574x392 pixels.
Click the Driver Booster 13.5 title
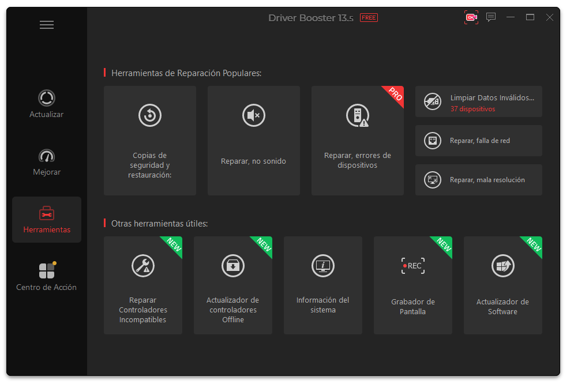(311, 18)
